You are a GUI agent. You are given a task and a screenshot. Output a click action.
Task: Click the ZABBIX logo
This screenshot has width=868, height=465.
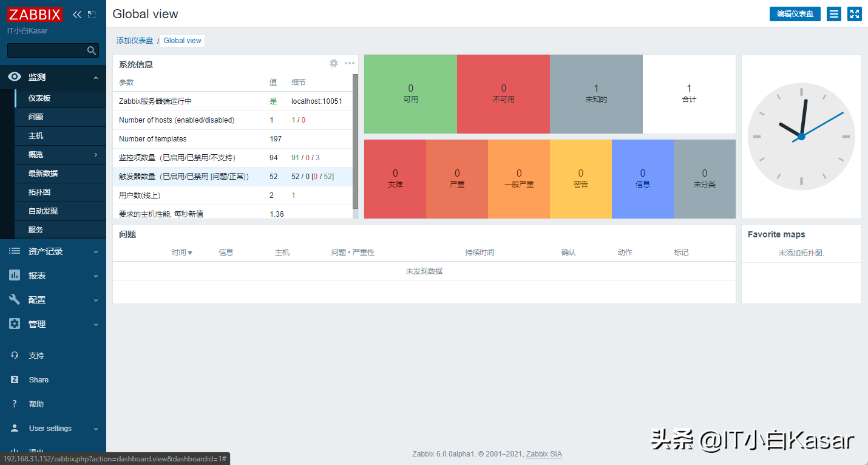tap(35, 14)
